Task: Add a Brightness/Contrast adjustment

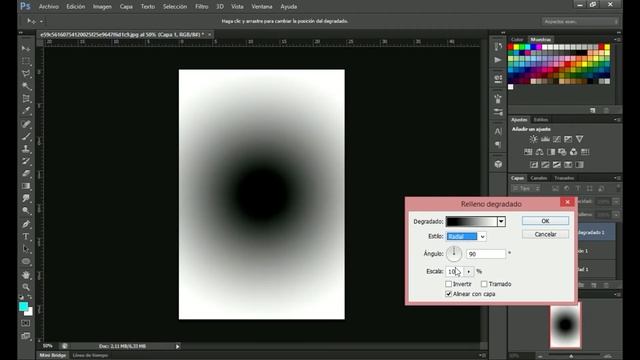Action: [533, 139]
